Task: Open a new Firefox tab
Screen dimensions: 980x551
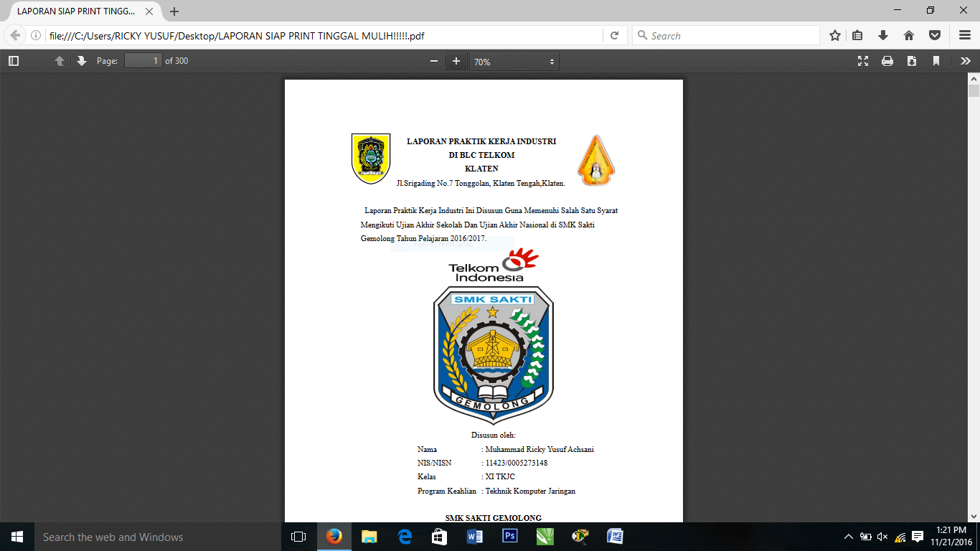Action: click(174, 11)
